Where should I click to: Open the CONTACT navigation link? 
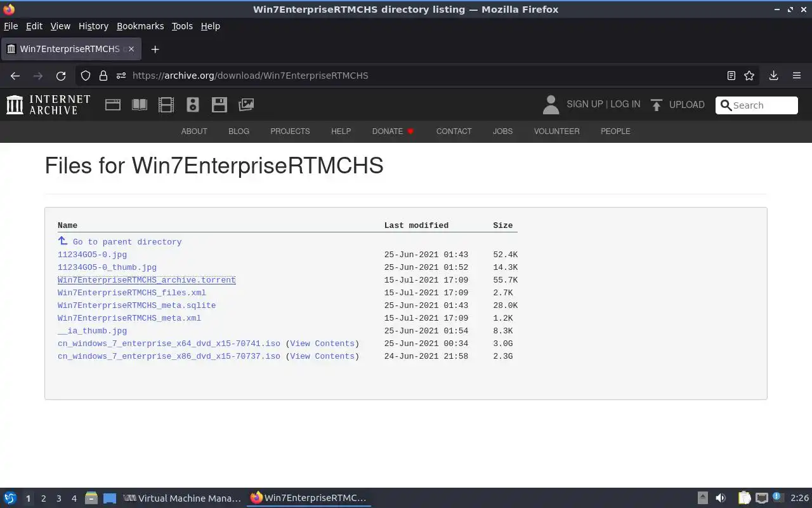[454, 131]
